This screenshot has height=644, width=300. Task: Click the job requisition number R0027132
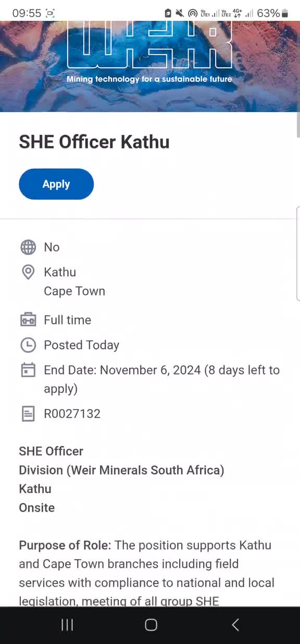coord(72,414)
